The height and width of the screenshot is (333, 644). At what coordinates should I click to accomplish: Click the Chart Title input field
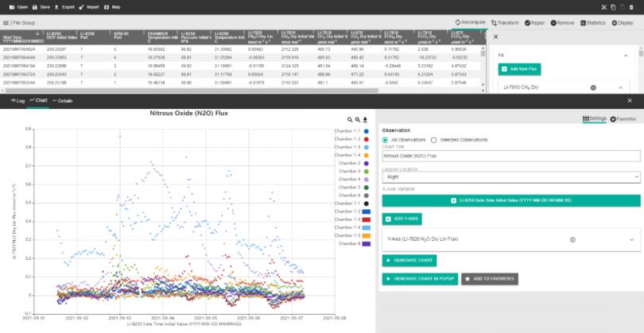pos(510,156)
